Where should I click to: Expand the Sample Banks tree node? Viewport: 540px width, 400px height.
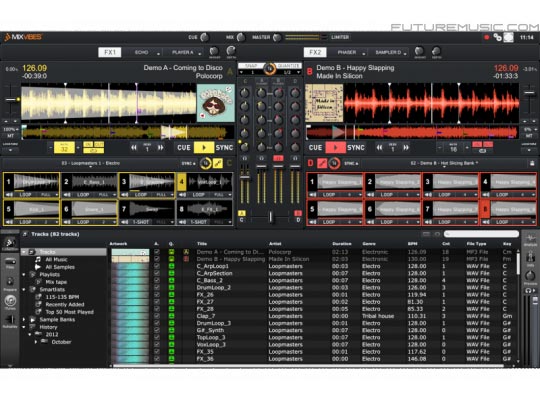pyautogui.click(x=24, y=320)
